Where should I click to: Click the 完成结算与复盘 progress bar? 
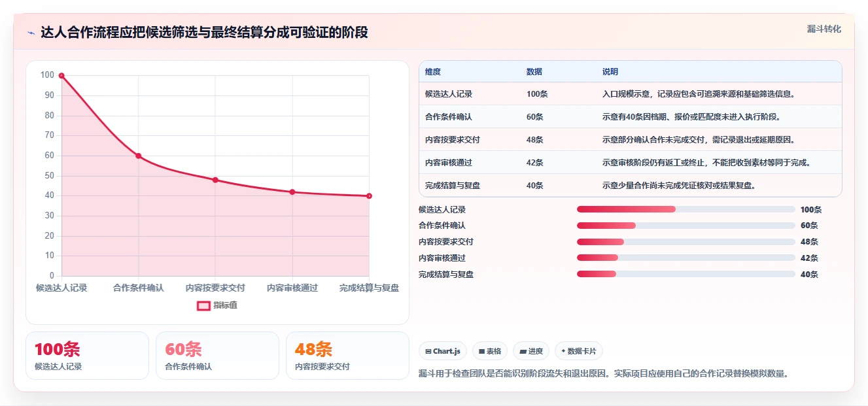point(686,274)
